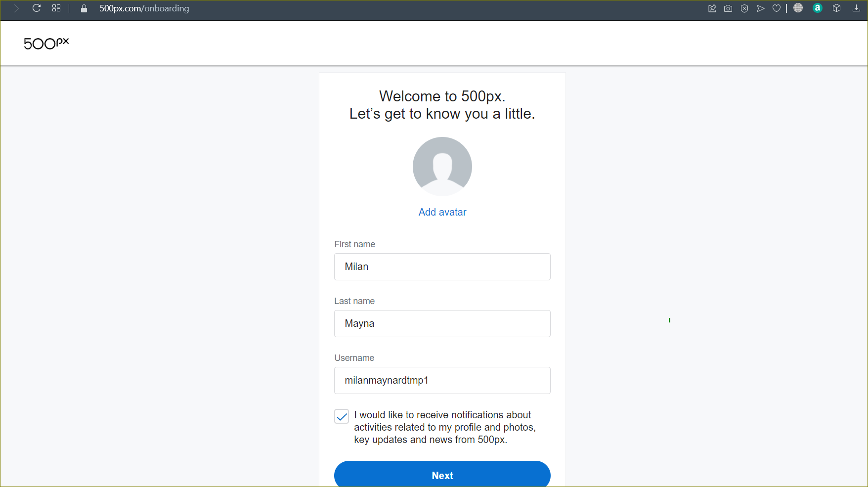Open downloads with the download arrow icon
868x487 pixels.
[x=857, y=8]
